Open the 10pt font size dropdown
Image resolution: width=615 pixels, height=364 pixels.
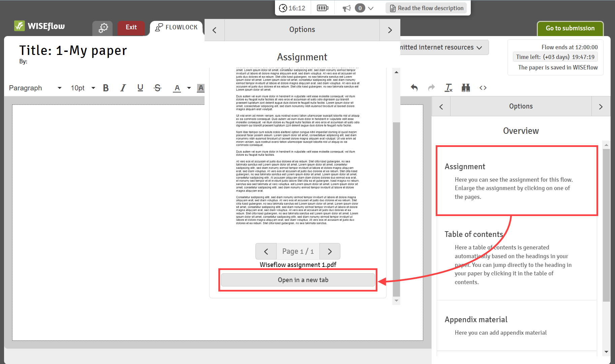pyautogui.click(x=83, y=88)
